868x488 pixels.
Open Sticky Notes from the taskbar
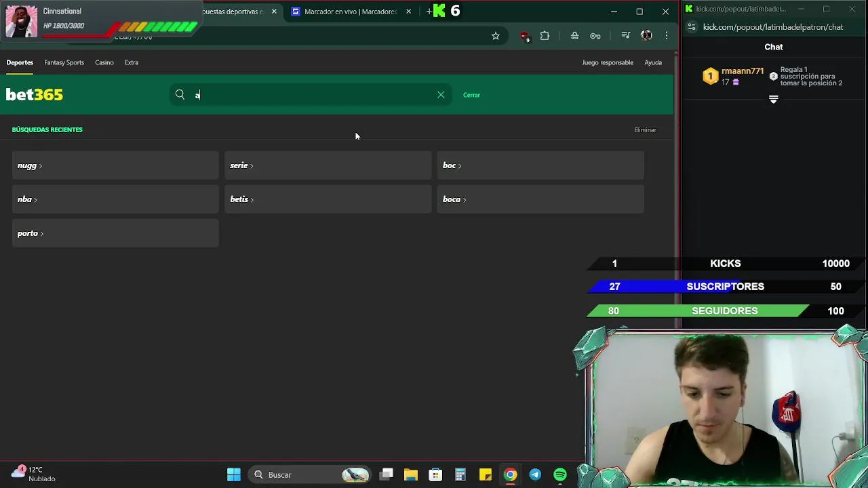pos(486,475)
